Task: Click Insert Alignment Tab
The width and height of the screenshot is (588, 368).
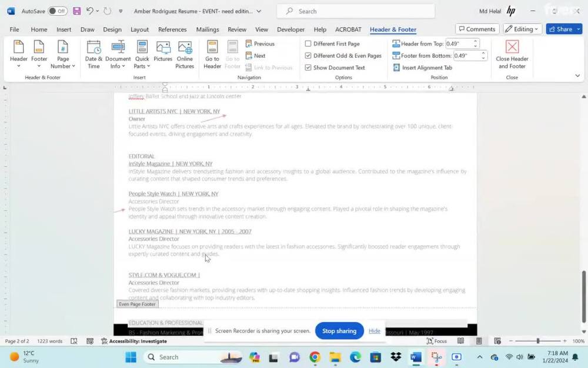Action: tap(423, 68)
